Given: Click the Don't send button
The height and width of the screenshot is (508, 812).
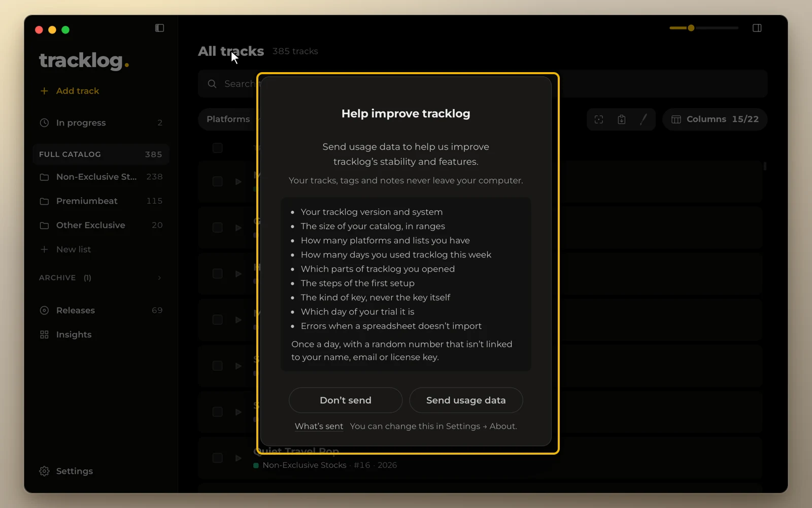Looking at the screenshot, I should pos(346,400).
